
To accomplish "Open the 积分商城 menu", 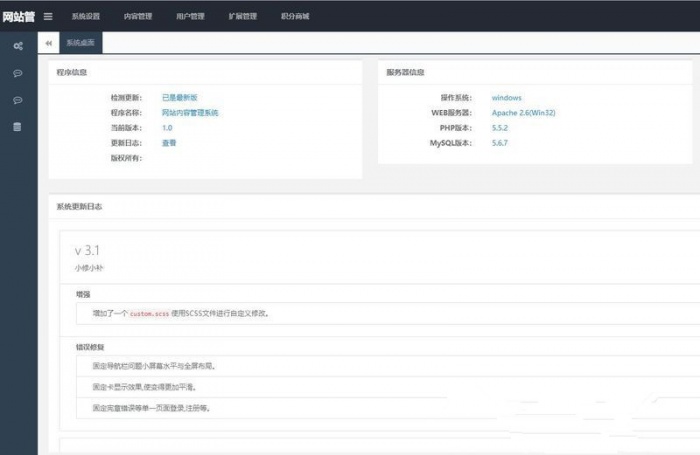I will pyautogui.click(x=294, y=16).
